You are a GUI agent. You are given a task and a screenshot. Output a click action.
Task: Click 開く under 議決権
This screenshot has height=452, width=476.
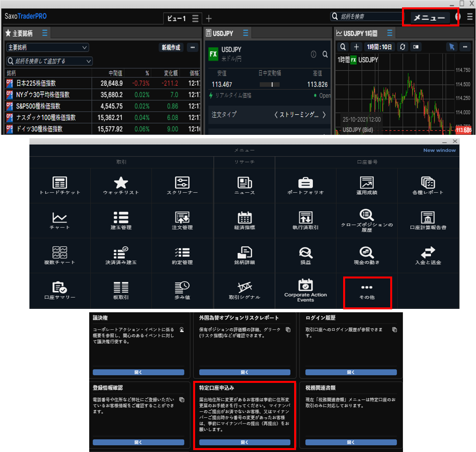pos(138,372)
